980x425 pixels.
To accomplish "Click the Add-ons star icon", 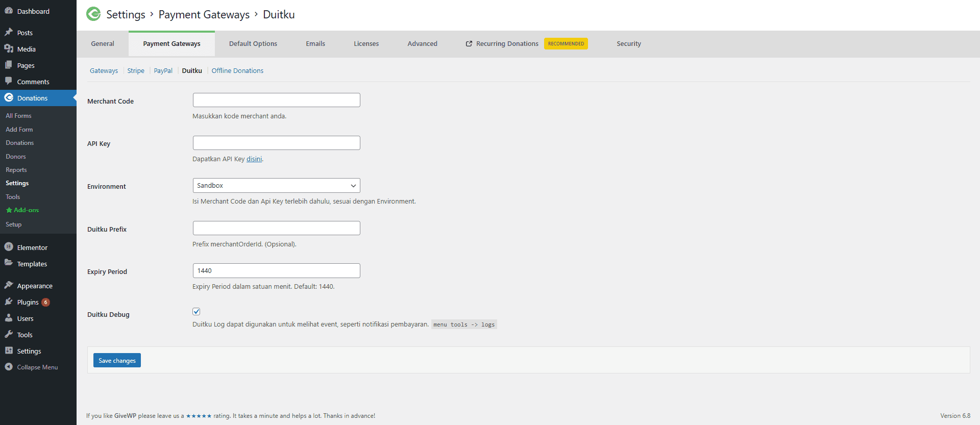I will tap(9, 210).
